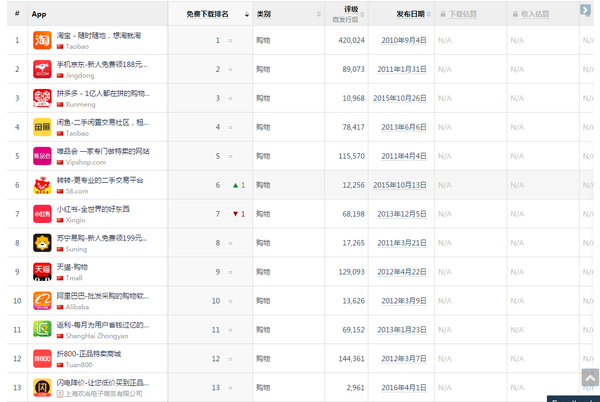Click the locked 收入估算 column header
Image resolution: width=600 pixels, height=402 pixels.
(535, 14)
